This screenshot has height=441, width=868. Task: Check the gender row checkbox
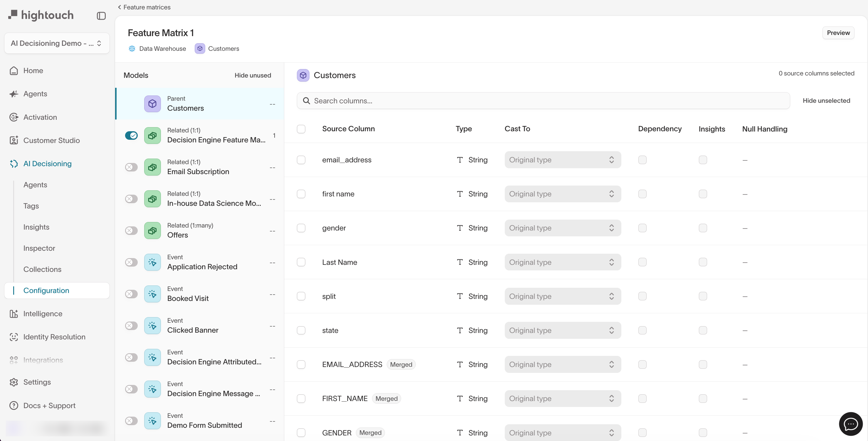pos(301,228)
